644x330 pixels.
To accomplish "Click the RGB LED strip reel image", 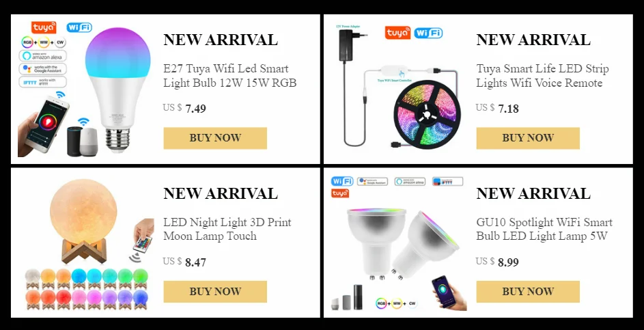I will click(428, 113).
